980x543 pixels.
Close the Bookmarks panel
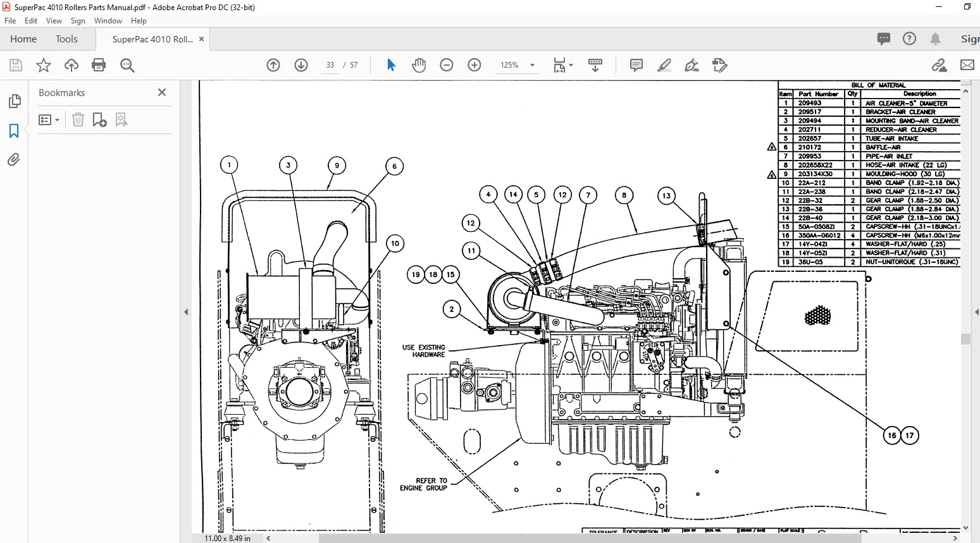point(162,92)
